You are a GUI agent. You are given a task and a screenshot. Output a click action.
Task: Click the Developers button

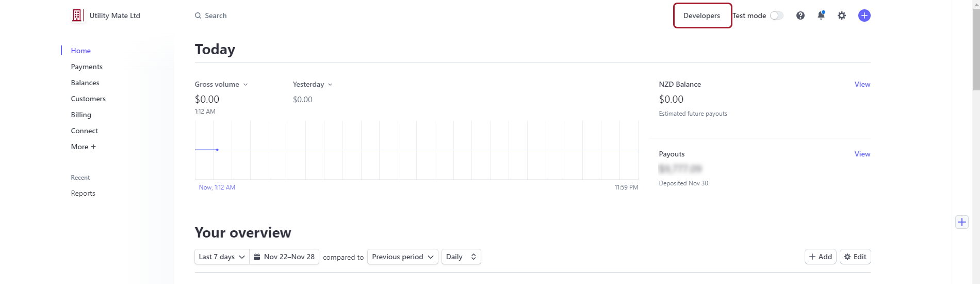pyautogui.click(x=702, y=15)
